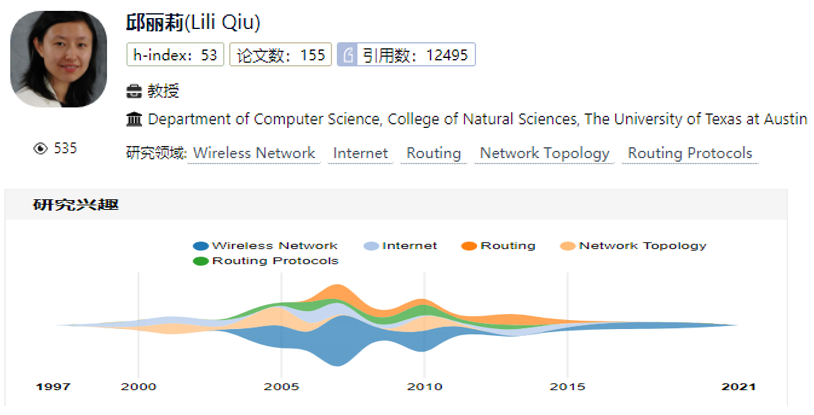This screenshot has height=415, width=814.
Task: Click the 邱丽莉 (Lili Qiu) name heading
Action: (x=193, y=23)
